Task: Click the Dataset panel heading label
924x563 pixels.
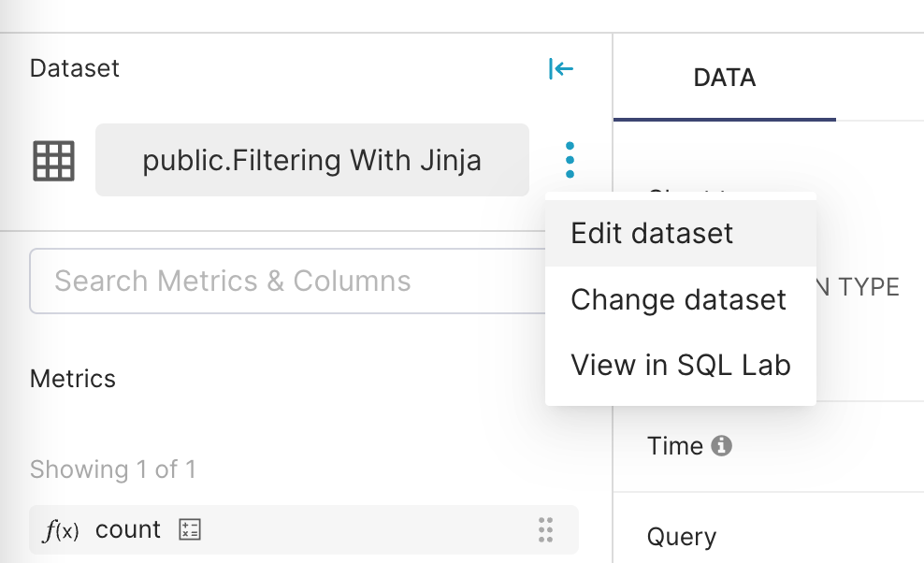Action: [75, 68]
